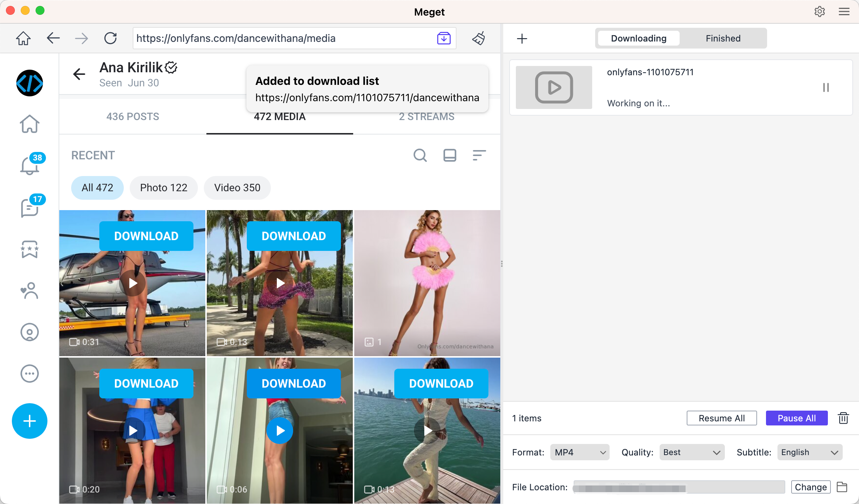859x504 pixels.
Task: Open the Quality dropdown set to Best
Action: [691, 452]
